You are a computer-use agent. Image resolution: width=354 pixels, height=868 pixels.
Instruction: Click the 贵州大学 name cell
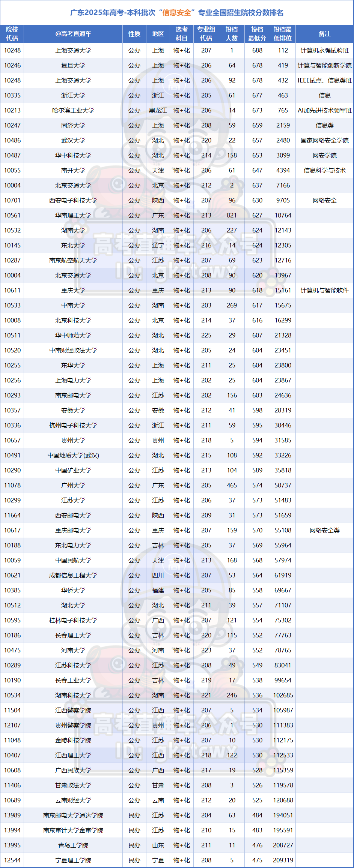(x=73, y=440)
